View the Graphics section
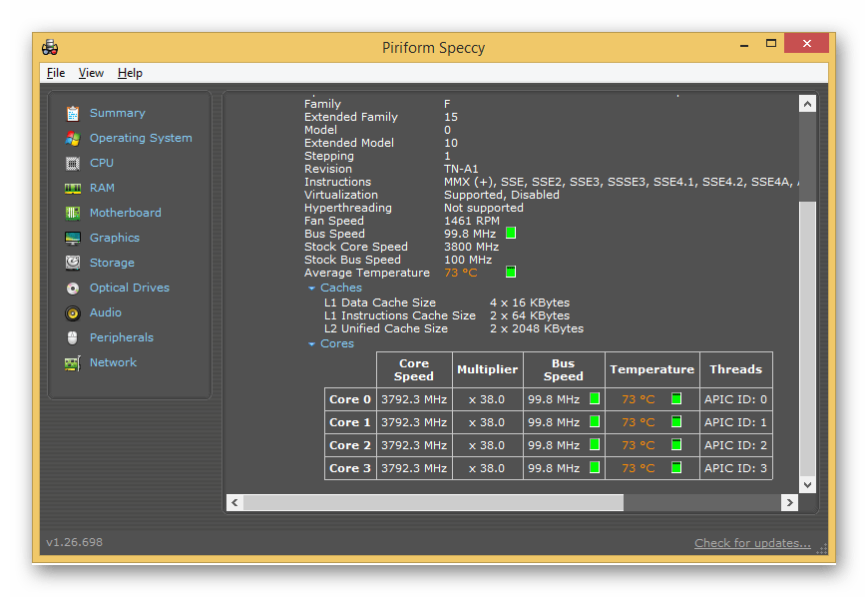 click(115, 238)
